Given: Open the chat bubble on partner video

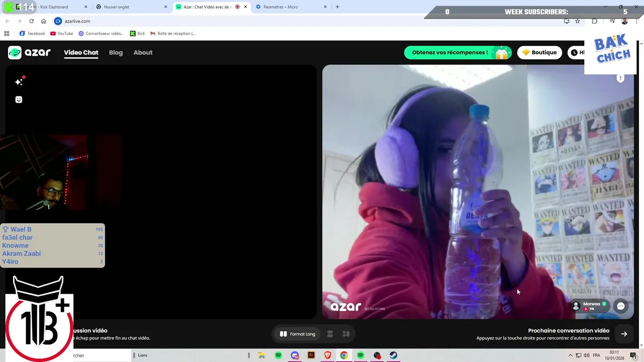Looking at the screenshot, I should point(620,306).
